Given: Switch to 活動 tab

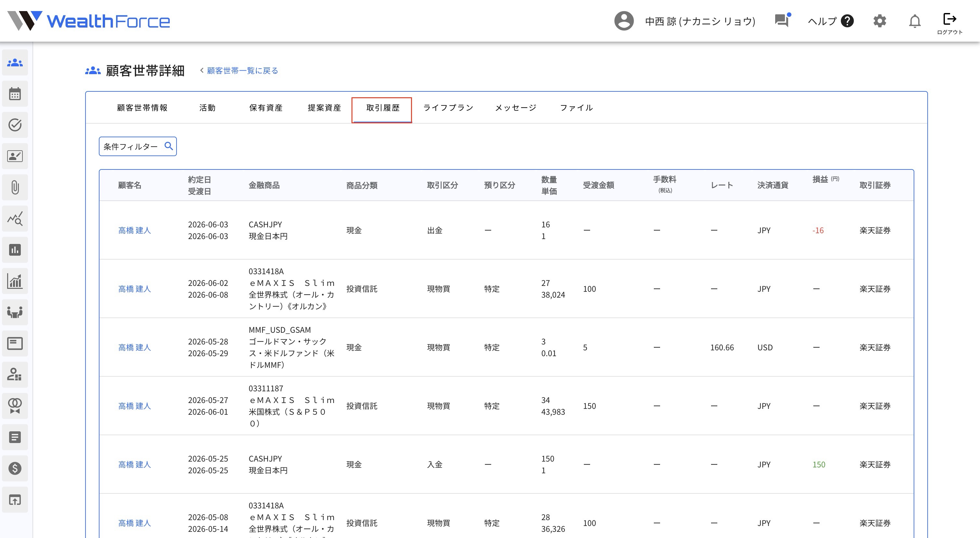Looking at the screenshot, I should pyautogui.click(x=207, y=108).
